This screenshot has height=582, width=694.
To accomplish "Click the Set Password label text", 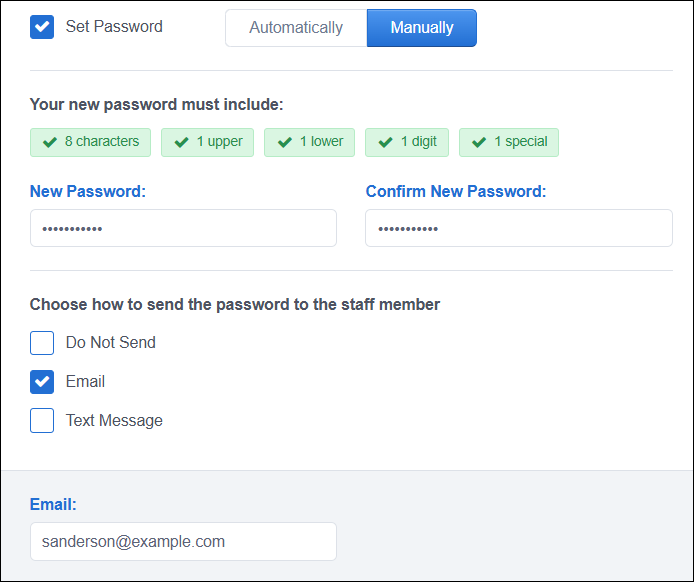I will pos(114,27).
